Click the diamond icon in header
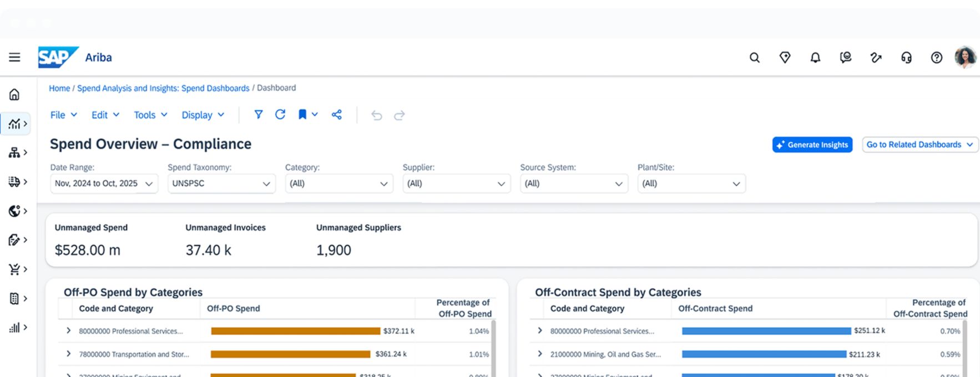The image size is (980, 377). pyautogui.click(x=785, y=58)
